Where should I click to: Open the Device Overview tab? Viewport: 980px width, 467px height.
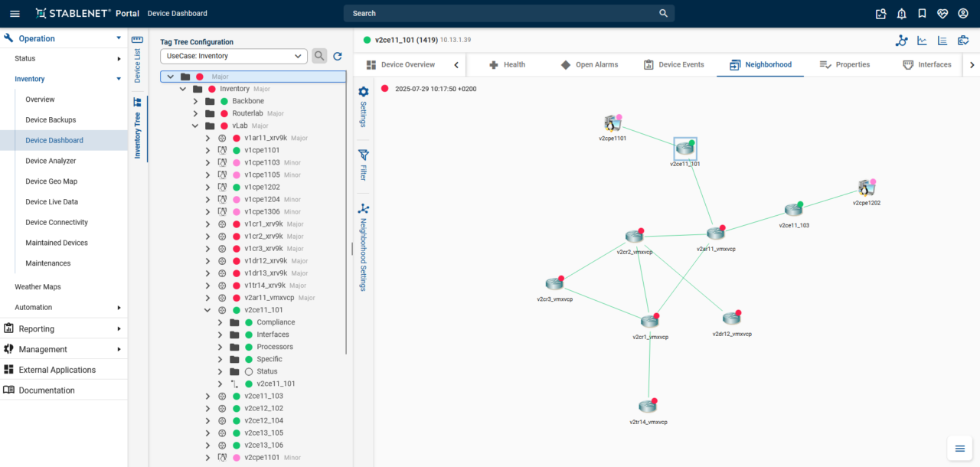click(x=400, y=65)
